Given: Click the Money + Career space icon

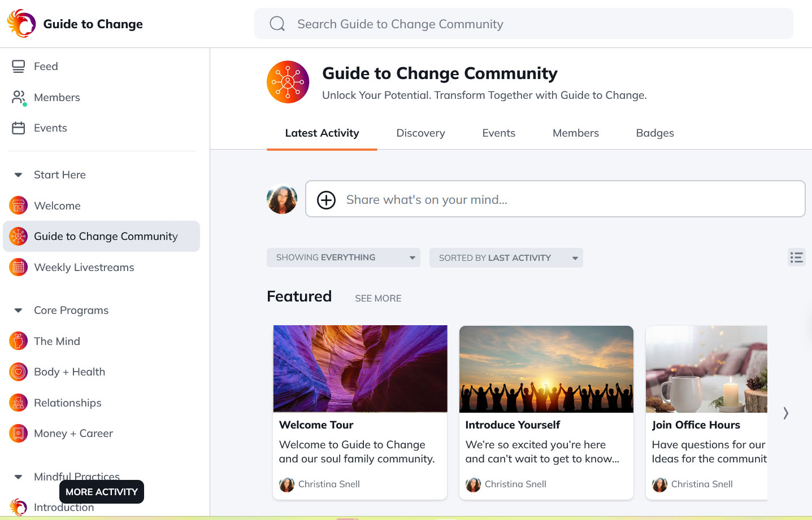Looking at the screenshot, I should [18, 433].
